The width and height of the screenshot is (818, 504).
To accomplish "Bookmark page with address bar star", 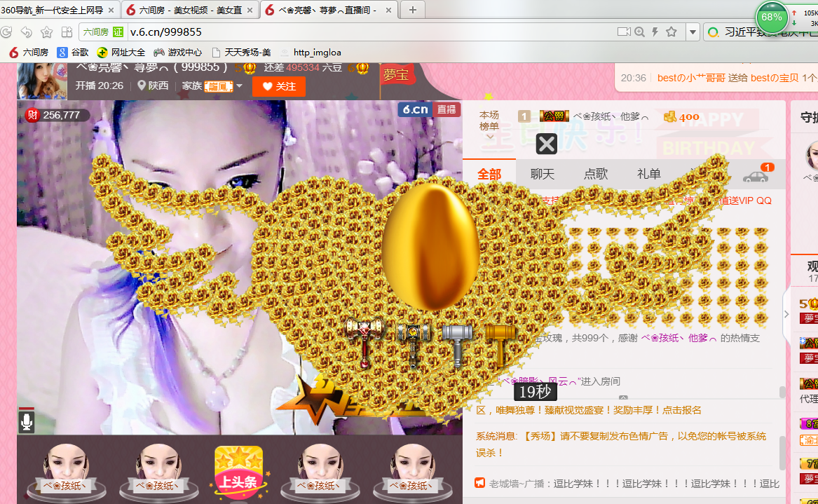I will click(672, 32).
